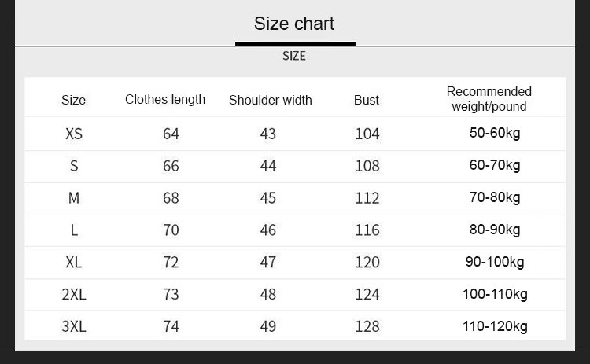Click the Size chart heading
The height and width of the screenshot is (364, 590).
pos(294,24)
